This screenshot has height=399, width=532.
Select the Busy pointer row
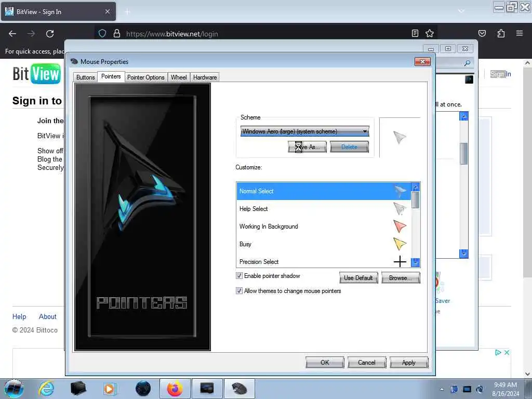[324, 244]
